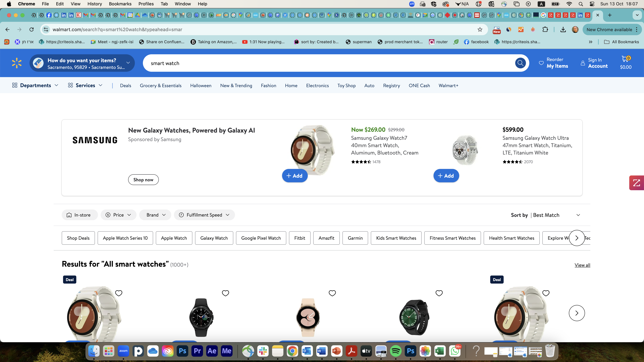This screenshot has height=362, width=644.
Task: Open the Galaxy Watch Ultra thumbnail
Action: (465, 150)
